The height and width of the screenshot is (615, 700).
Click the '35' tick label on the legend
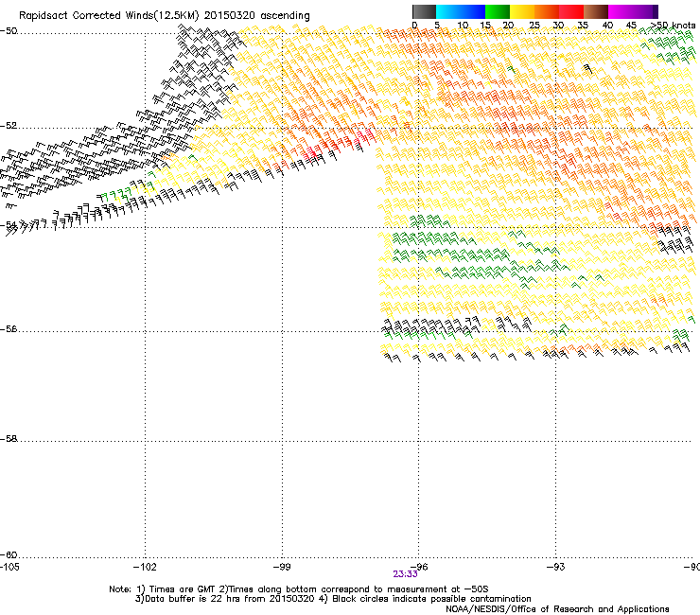click(x=583, y=26)
